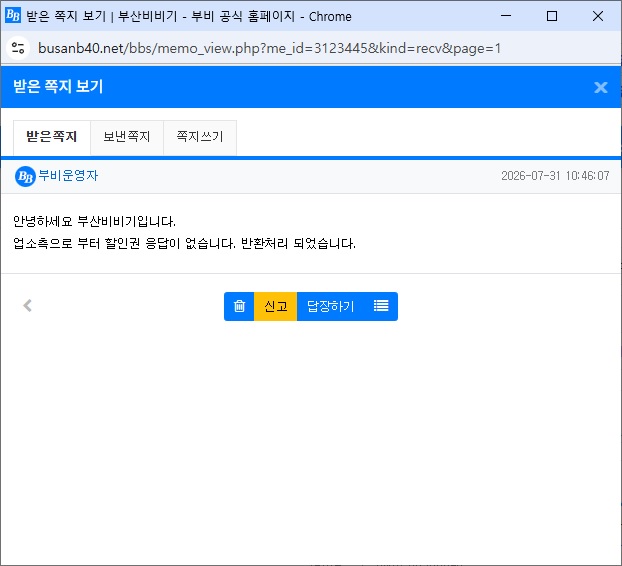Click the greeting line 안녕하세요 부산비비기입니다.
This screenshot has width=622, height=566.
(x=94, y=221)
